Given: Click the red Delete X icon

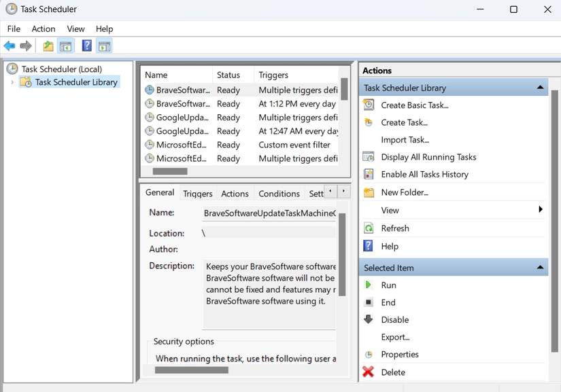Looking at the screenshot, I should 369,372.
